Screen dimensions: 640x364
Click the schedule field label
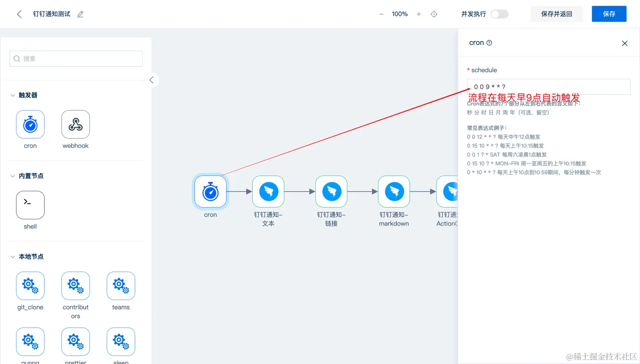[484, 70]
